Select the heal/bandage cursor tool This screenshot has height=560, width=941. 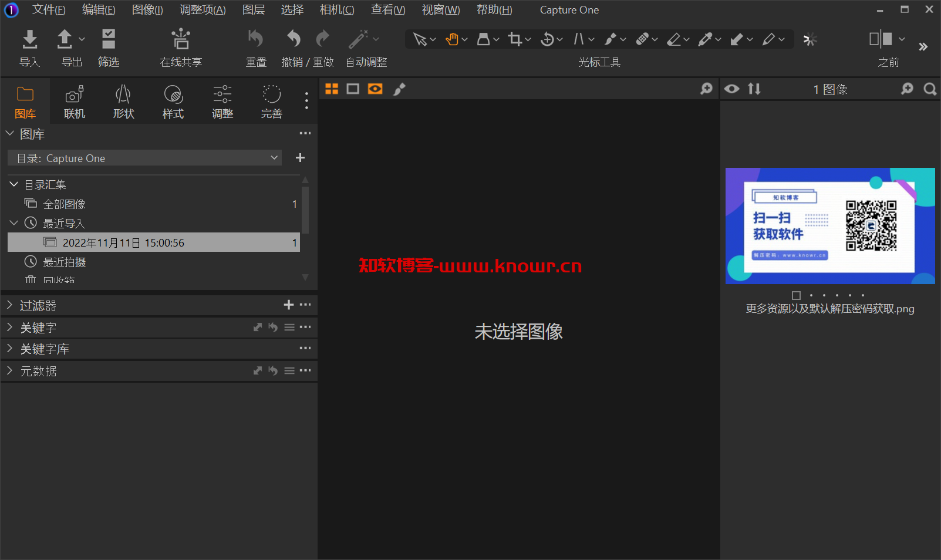642,39
